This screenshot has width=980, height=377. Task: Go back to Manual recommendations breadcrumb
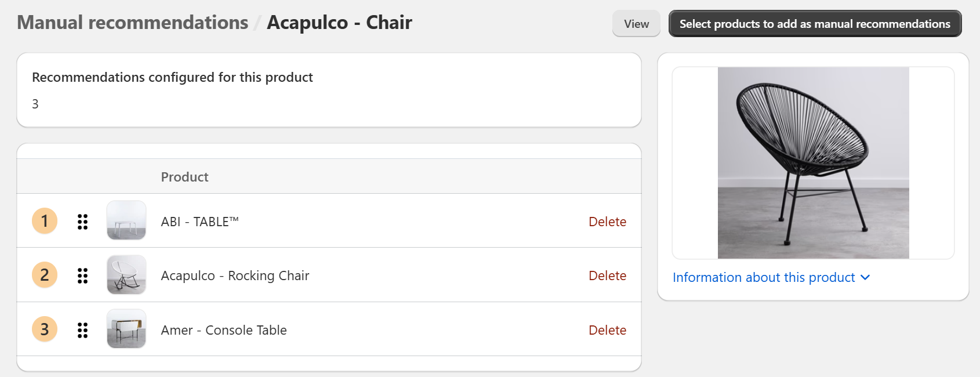[x=133, y=23]
